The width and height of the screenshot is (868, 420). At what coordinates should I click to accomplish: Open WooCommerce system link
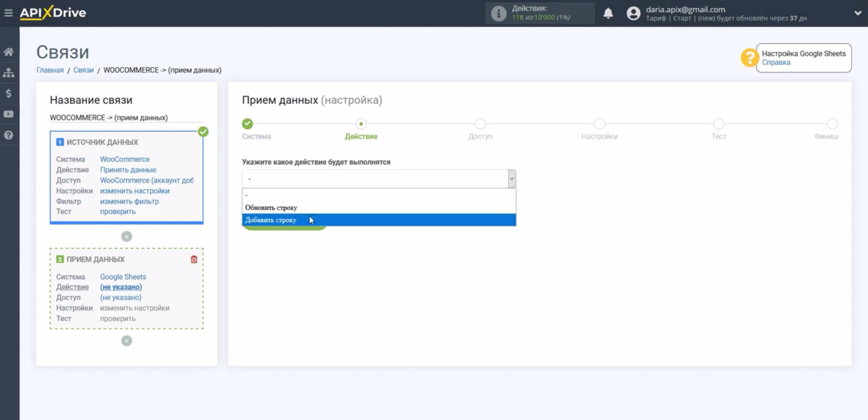125,159
